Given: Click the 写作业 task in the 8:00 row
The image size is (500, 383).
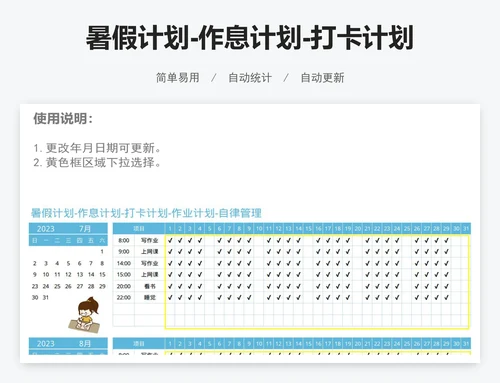Looking at the screenshot, I should pyautogui.click(x=149, y=240).
